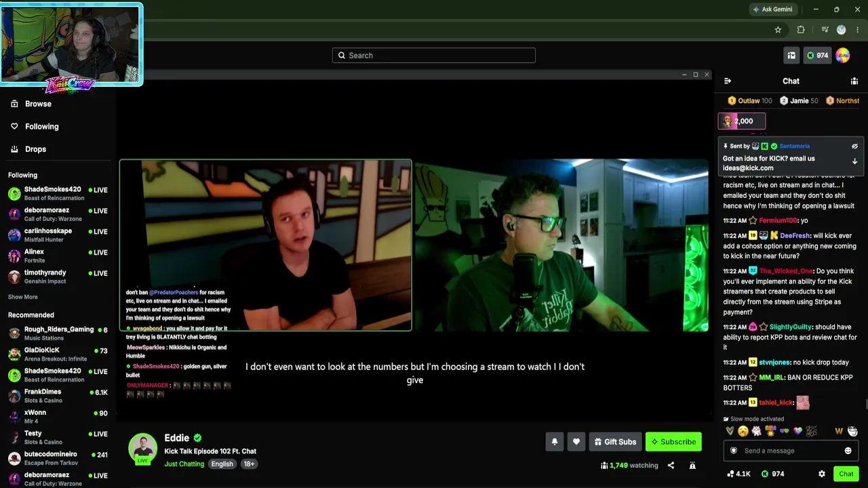Open chat settings gear icon

point(822,474)
